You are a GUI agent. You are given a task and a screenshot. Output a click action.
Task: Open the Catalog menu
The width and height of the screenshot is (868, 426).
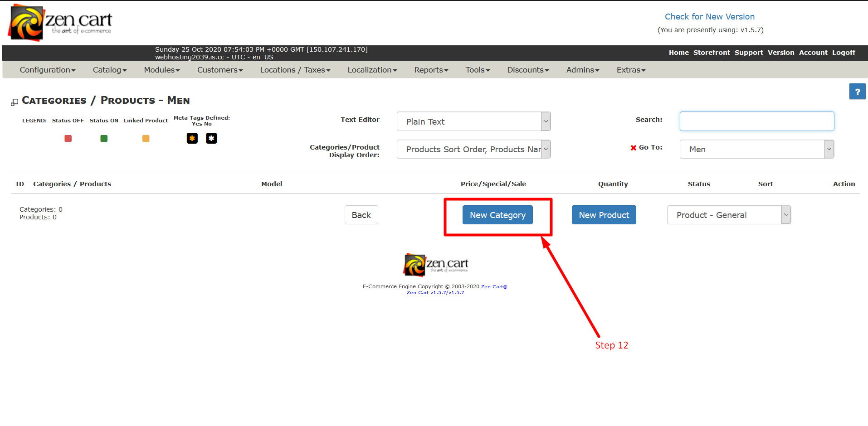point(110,70)
